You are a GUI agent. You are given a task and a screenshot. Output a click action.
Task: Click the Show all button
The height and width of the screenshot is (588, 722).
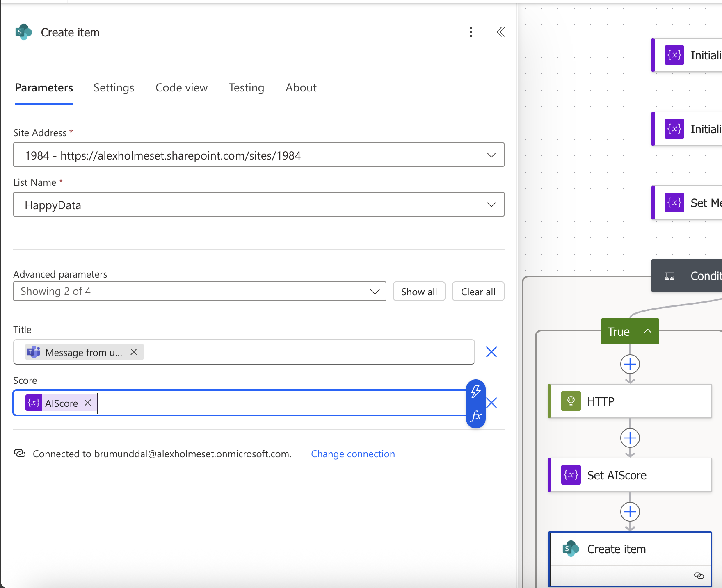pos(419,292)
